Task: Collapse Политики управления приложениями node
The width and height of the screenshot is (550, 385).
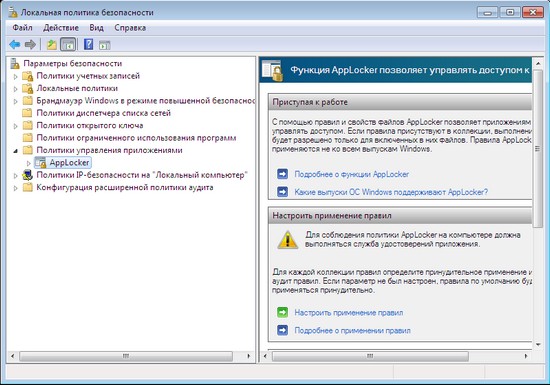Action: pos(15,151)
